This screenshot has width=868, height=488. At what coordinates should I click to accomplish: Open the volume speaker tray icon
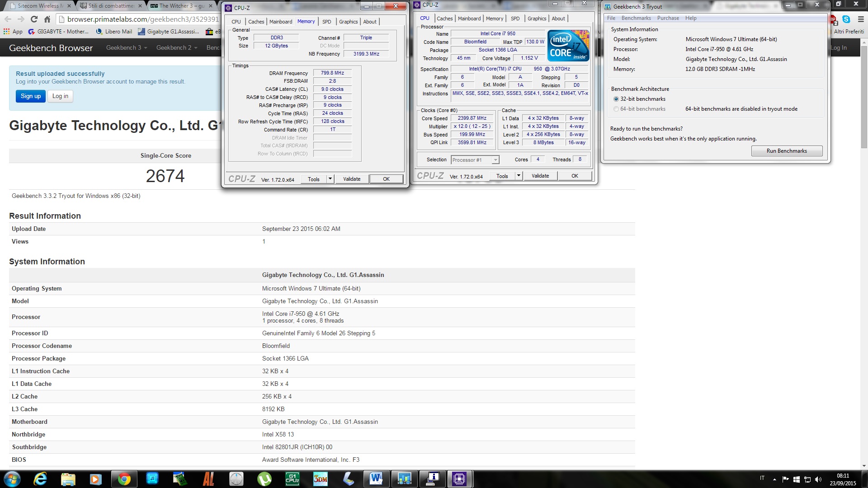tap(818, 479)
